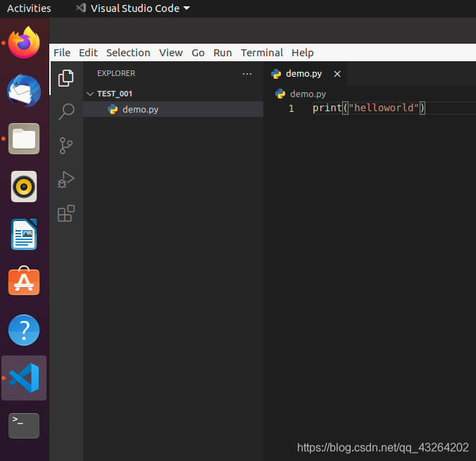Image resolution: width=476 pixels, height=461 pixels.
Task: Open the File menu
Action: pos(62,53)
